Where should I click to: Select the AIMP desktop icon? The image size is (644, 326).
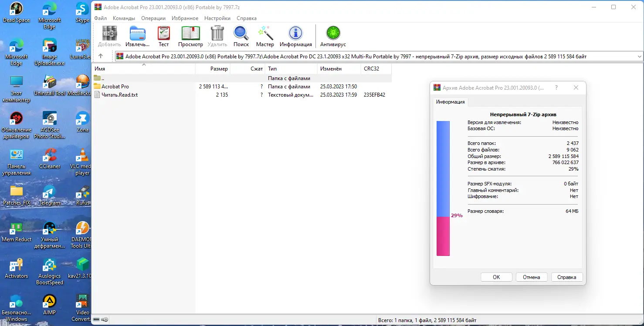coord(49,305)
